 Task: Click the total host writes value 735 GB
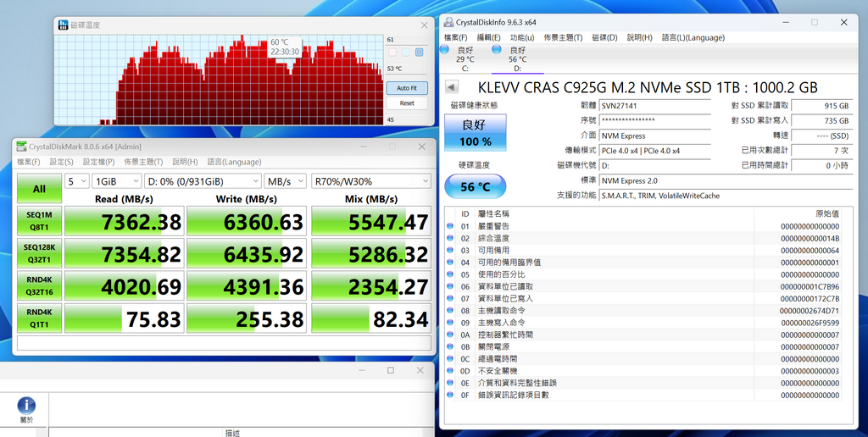click(x=821, y=120)
